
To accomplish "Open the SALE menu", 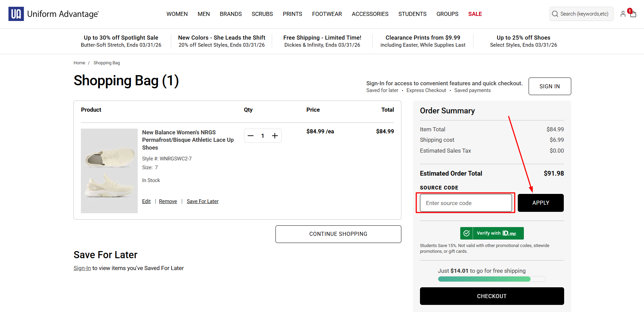I will point(475,14).
